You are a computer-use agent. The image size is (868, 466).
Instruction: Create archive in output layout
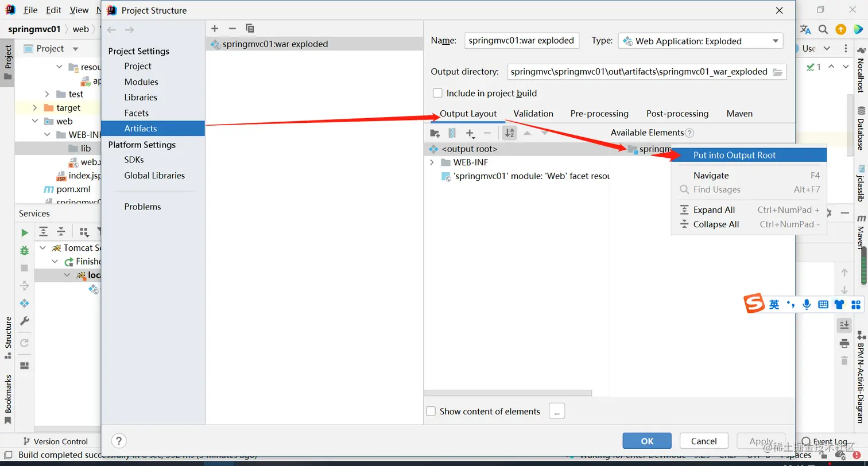coord(452,133)
